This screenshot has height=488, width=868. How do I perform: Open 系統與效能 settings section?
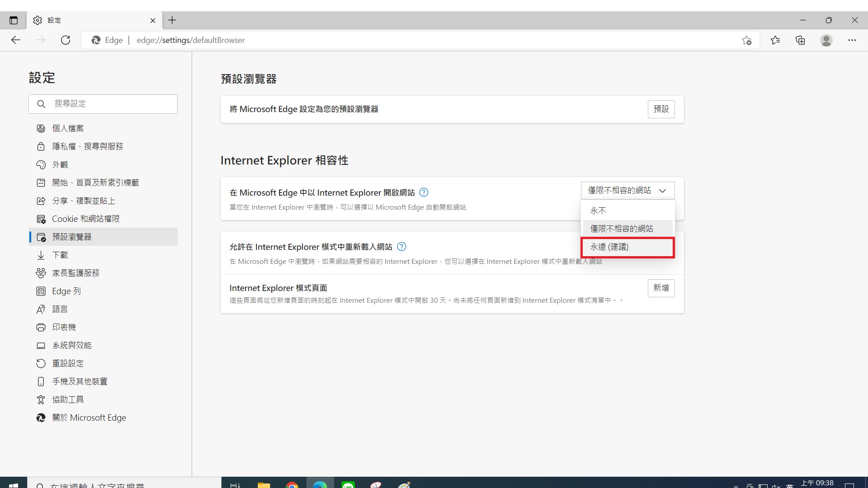click(103, 345)
